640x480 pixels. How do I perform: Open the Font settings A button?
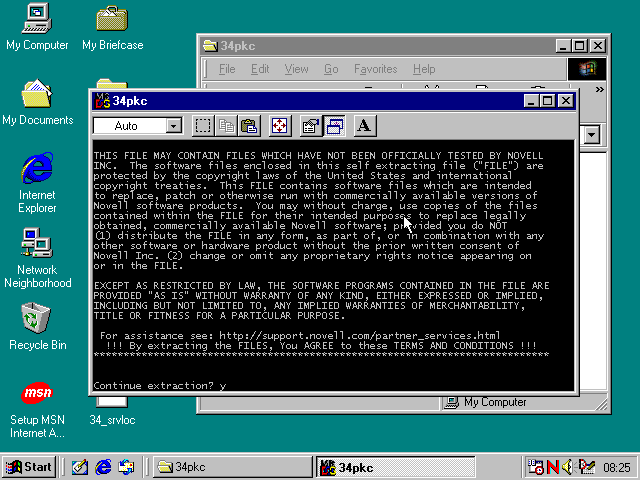(364, 126)
